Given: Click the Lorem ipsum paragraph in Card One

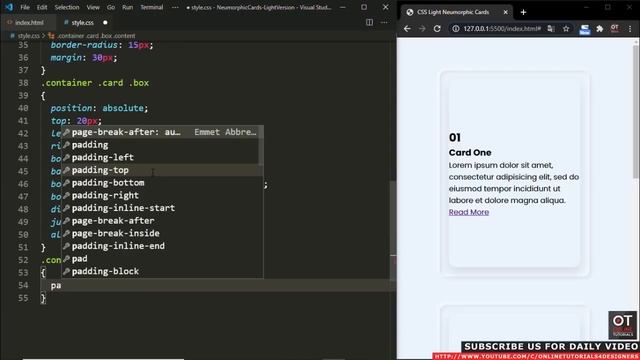Looking at the screenshot, I should point(514,183).
